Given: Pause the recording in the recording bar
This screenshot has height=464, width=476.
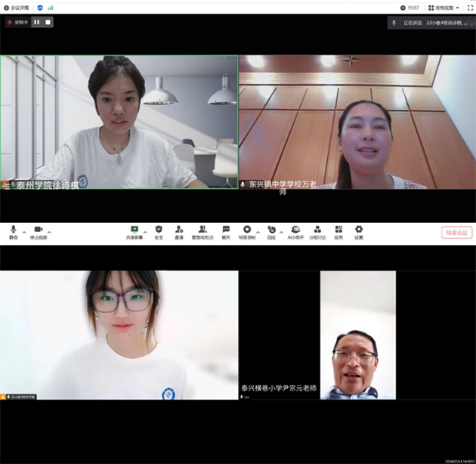Looking at the screenshot, I should point(36,23).
